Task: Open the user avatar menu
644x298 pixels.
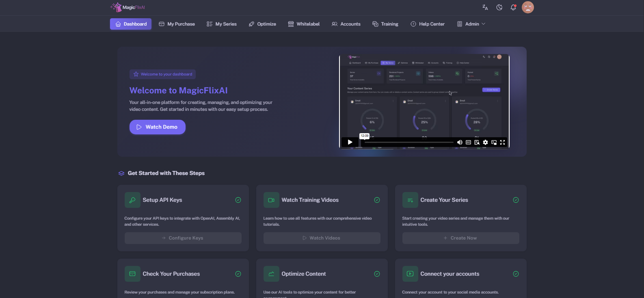Action: coord(528,7)
